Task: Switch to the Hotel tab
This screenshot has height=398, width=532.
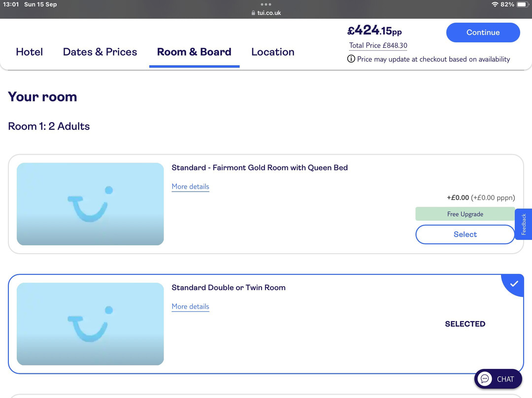Action: coord(30,52)
